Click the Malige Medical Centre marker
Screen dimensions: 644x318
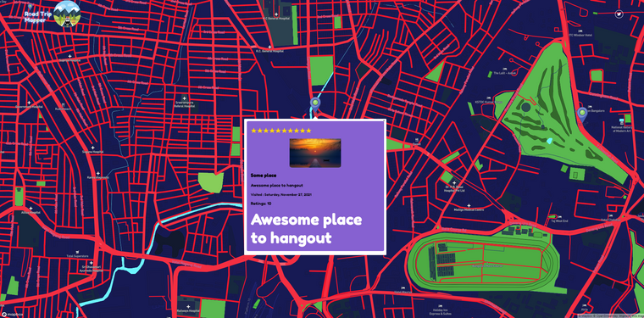point(469,205)
